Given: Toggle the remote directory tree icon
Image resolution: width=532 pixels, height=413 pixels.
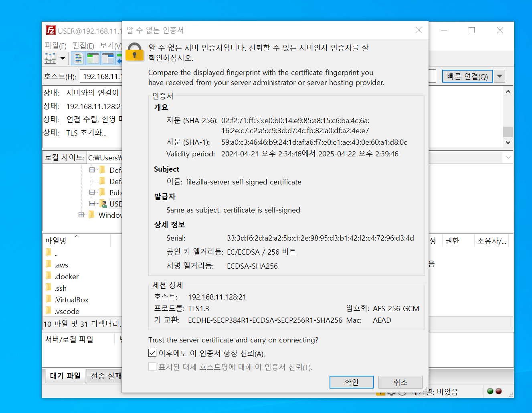Looking at the screenshot, I should pyautogui.click(x=108, y=59).
